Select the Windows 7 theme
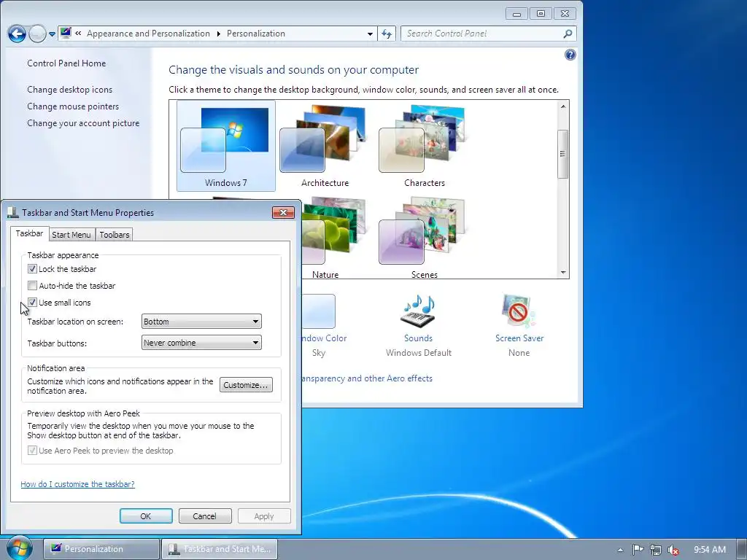The height and width of the screenshot is (560, 747). pos(226,146)
